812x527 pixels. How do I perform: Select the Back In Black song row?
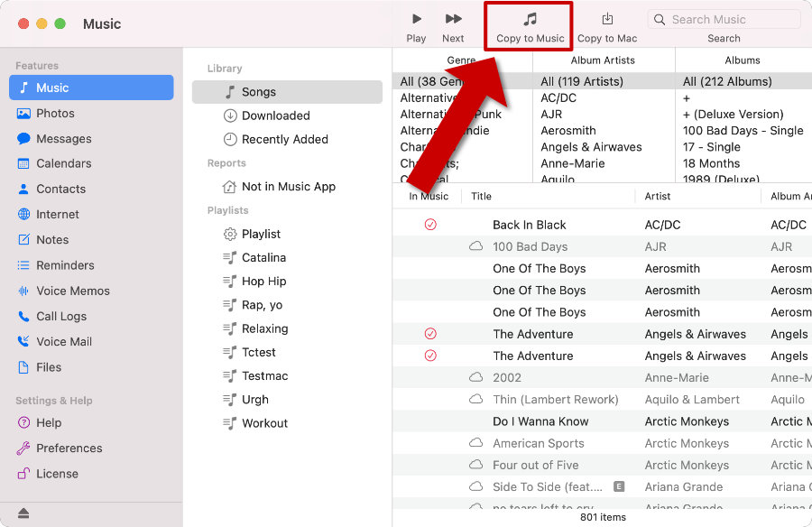(x=603, y=225)
